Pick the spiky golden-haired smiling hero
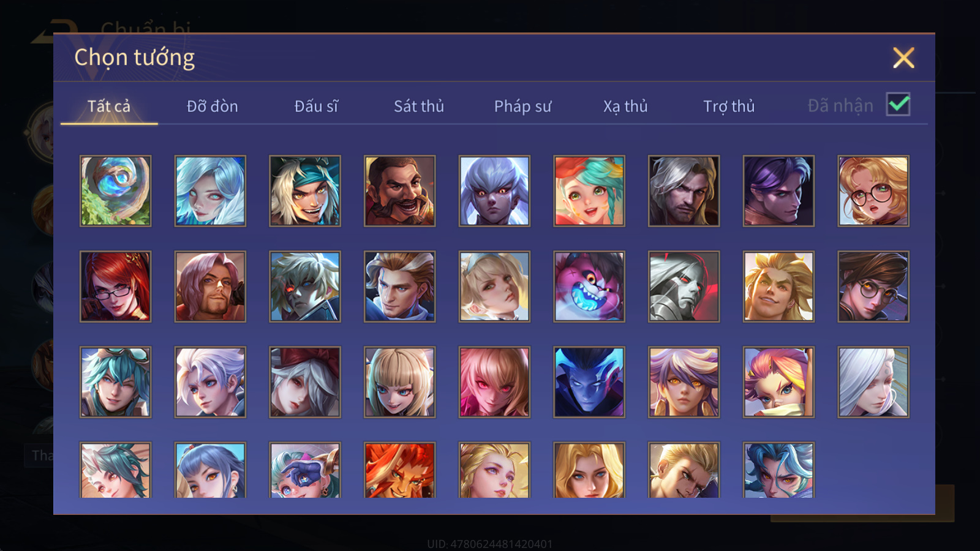The width and height of the screenshot is (980, 551). [x=778, y=287]
